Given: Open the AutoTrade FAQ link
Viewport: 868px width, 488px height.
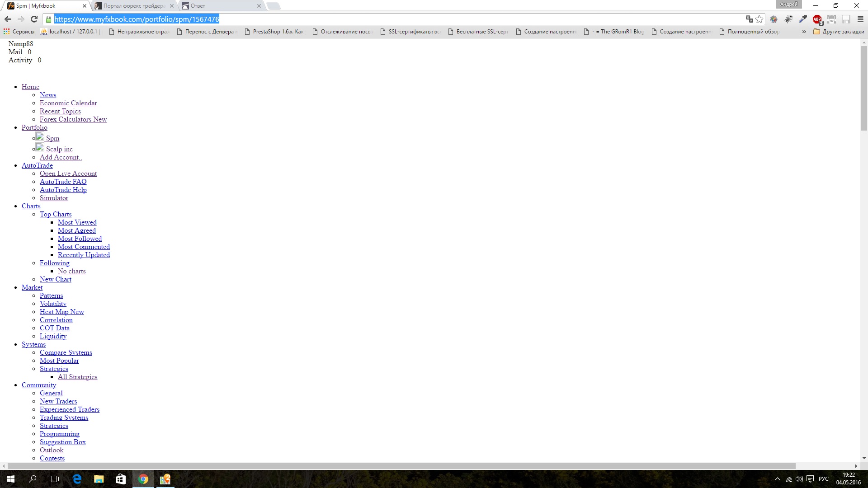Looking at the screenshot, I should tap(63, 182).
